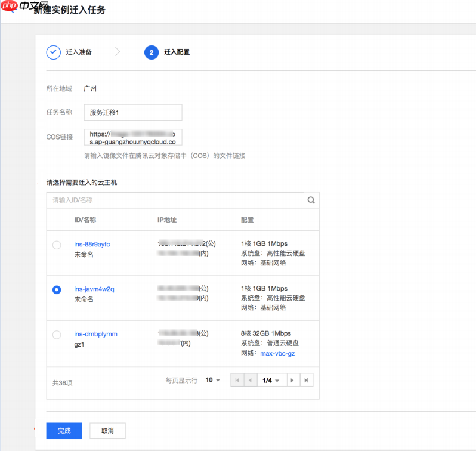Open instance link ins-dmbplymm

[x=95, y=334]
